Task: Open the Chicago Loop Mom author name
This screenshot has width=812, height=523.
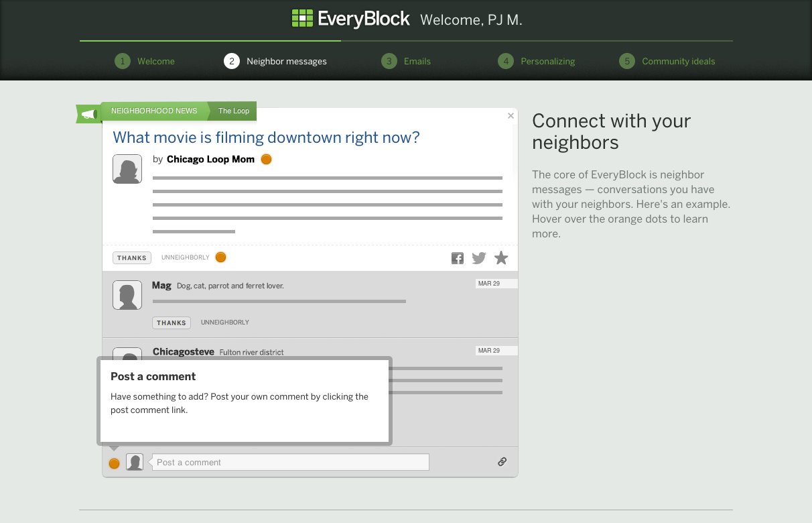Action: (x=210, y=160)
